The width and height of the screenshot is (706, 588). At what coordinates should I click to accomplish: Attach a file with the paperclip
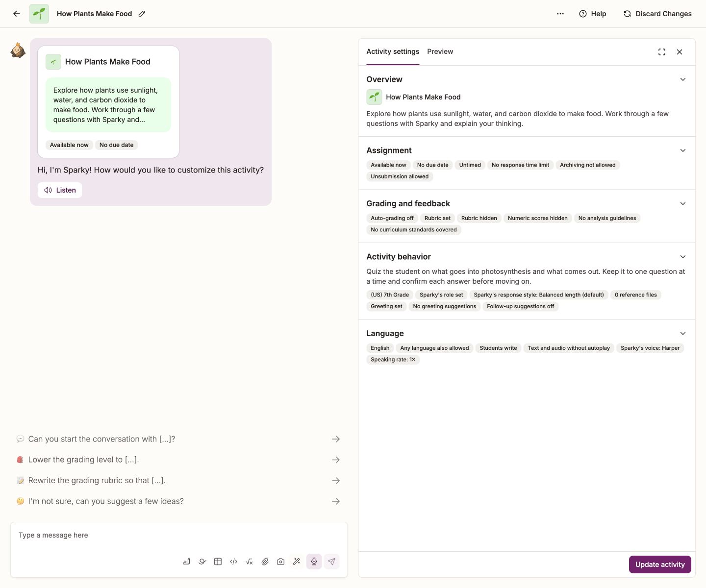click(265, 562)
